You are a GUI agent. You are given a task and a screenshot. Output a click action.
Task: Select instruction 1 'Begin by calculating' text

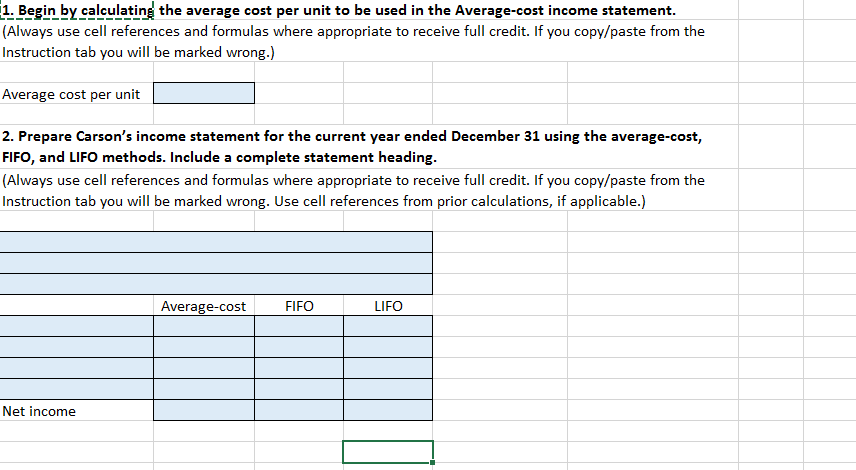tap(338, 10)
